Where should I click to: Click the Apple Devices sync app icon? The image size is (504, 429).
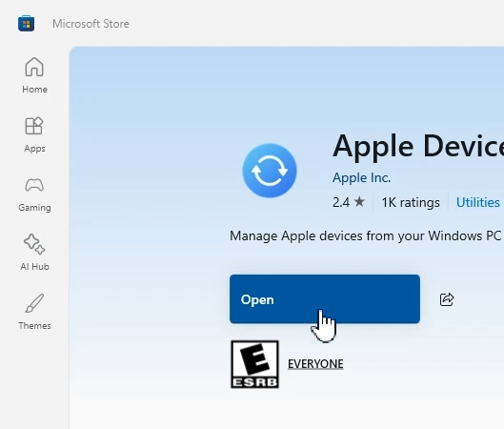270,171
